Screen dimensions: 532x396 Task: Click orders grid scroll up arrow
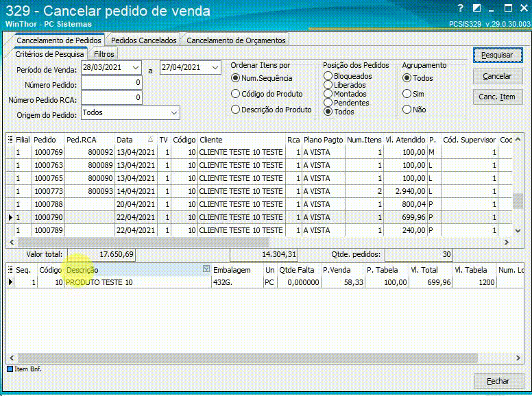518,139
